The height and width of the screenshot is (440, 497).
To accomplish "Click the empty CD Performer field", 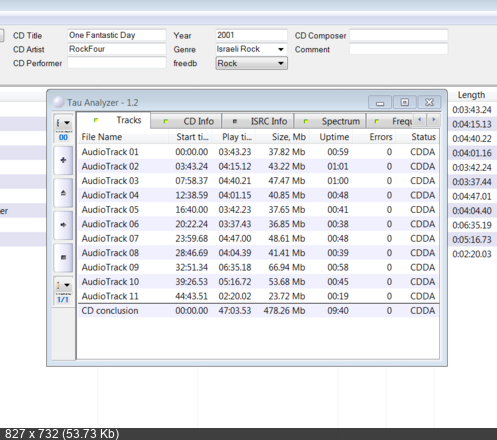I will coord(117,63).
